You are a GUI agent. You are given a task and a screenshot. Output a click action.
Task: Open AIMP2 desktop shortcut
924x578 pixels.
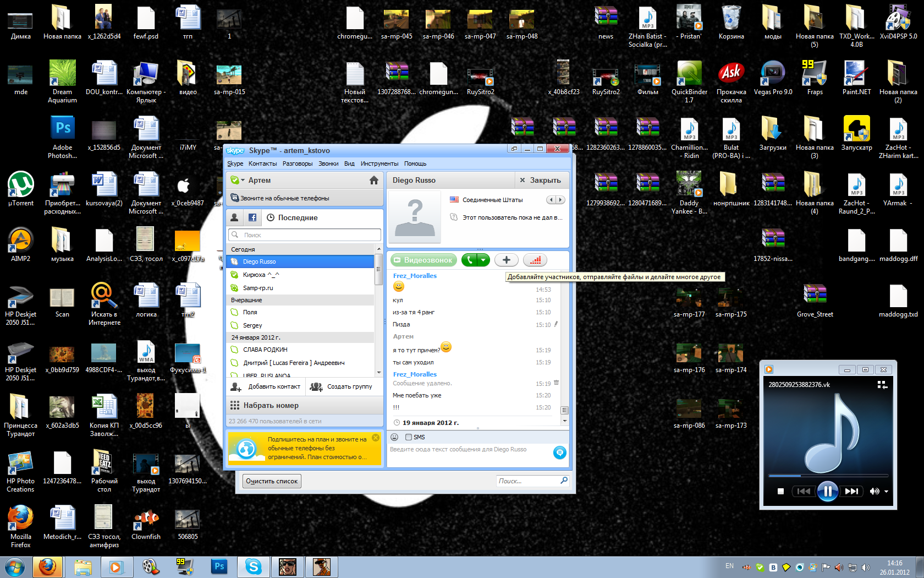coord(21,244)
